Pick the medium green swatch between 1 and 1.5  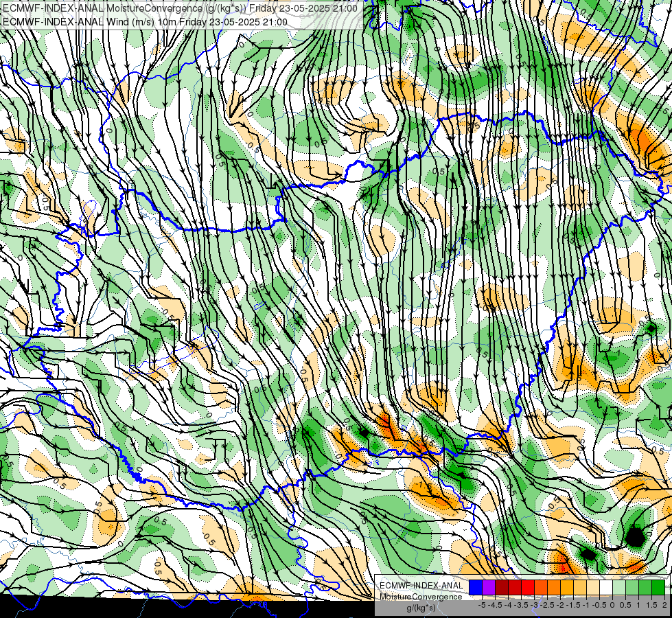point(645,587)
